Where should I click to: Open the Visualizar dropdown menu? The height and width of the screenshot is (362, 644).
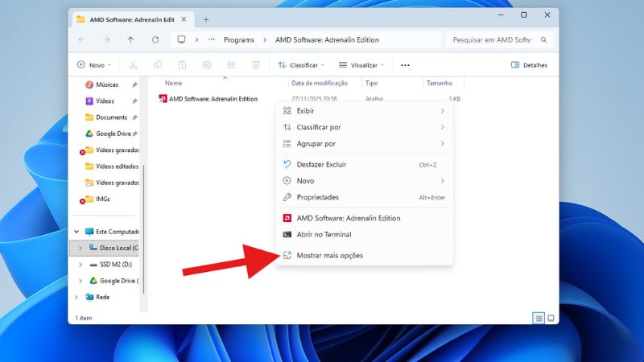361,65
